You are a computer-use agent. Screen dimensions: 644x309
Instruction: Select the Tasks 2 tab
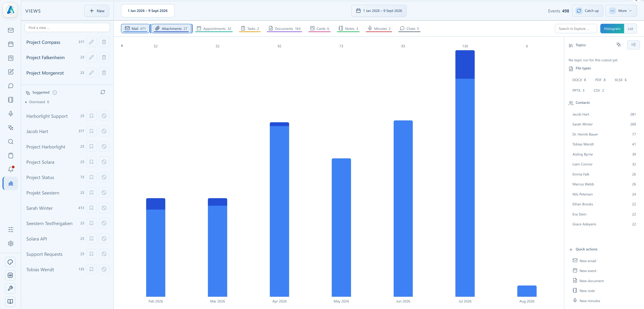click(250, 29)
